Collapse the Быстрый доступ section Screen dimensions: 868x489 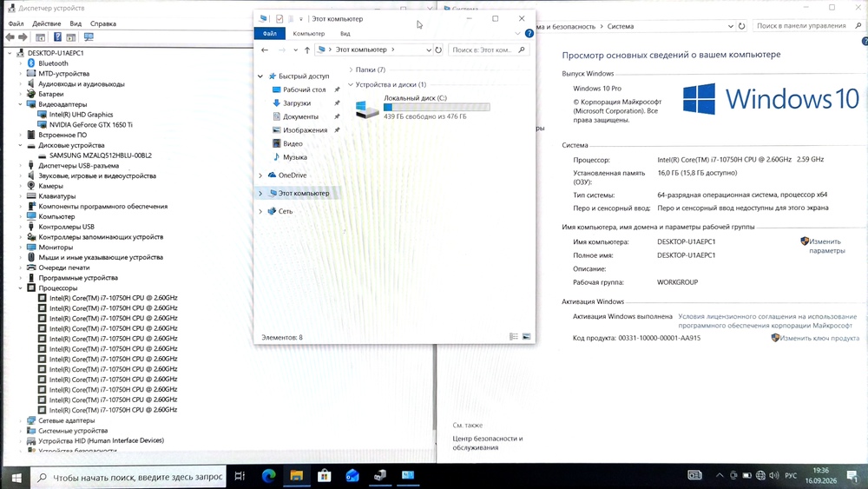(x=260, y=76)
